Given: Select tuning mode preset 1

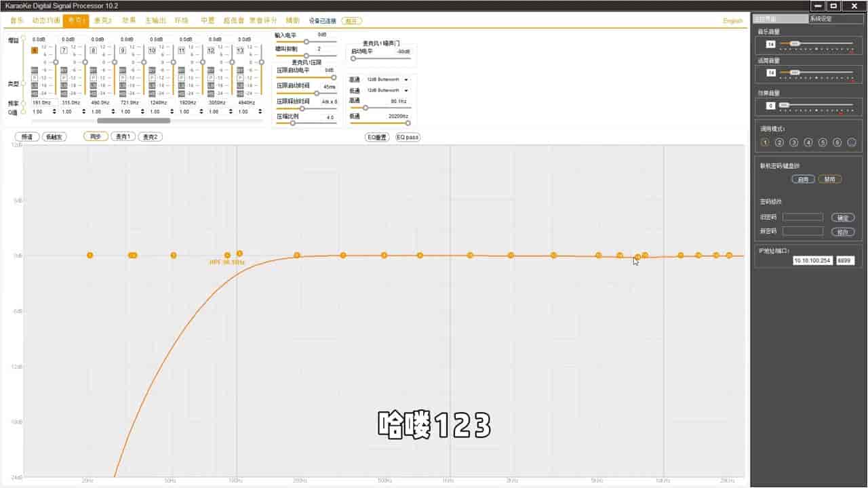Looking at the screenshot, I should tap(766, 142).
